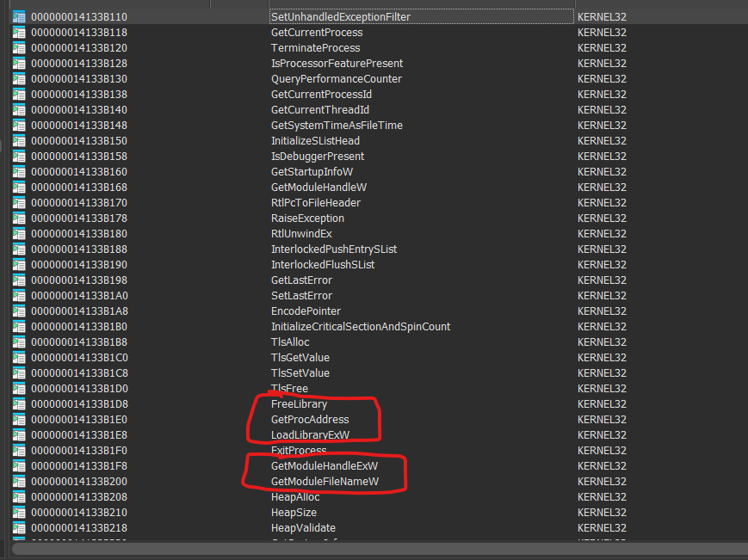The height and width of the screenshot is (560, 748).
Task: Select the address 000000014133B1B0 cell
Action: pos(79,326)
